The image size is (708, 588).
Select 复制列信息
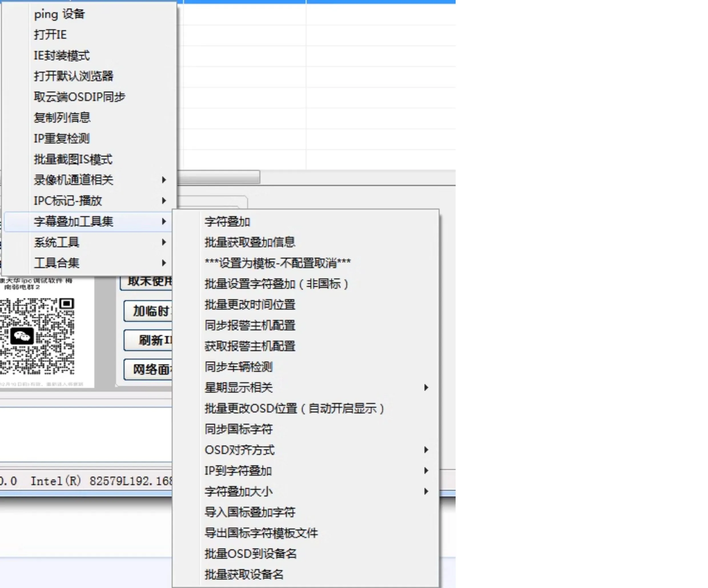pyautogui.click(x=63, y=118)
